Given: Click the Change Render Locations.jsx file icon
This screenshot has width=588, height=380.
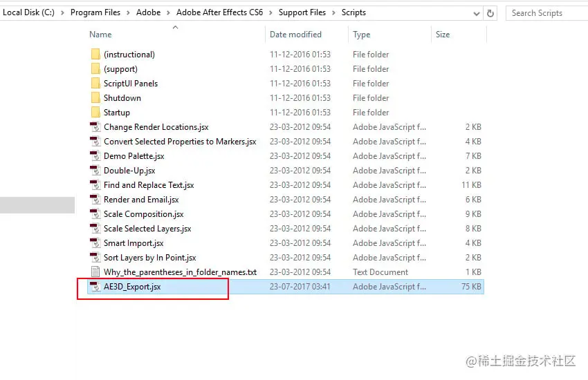Looking at the screenshot, I should pyautogui.click(x=95, y=127).
